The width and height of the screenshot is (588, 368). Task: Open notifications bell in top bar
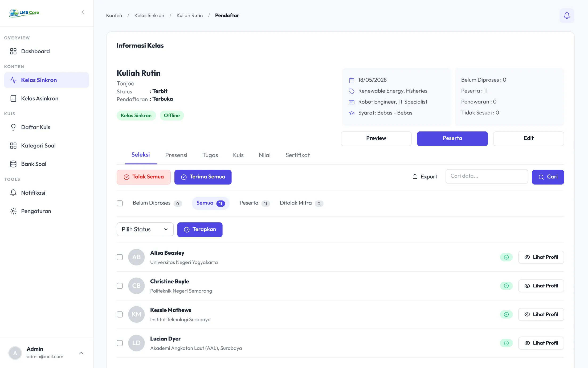pyautogui.click(x=567, y=15)
